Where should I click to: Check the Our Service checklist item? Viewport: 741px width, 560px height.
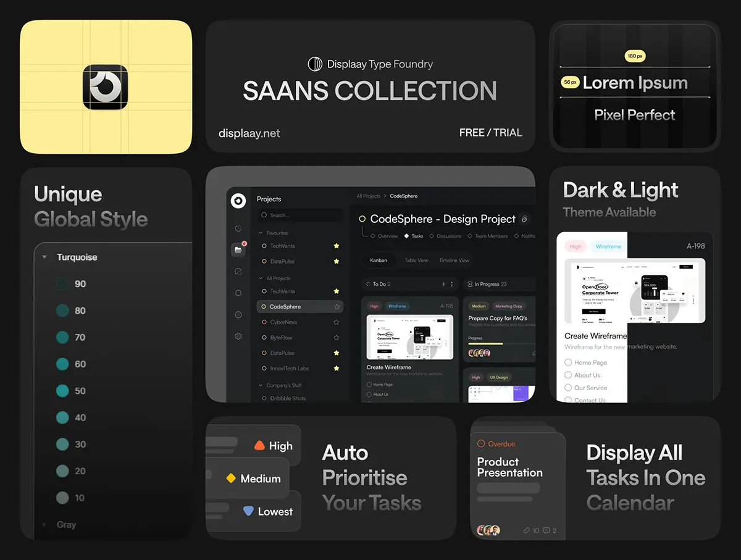point(568,388)
